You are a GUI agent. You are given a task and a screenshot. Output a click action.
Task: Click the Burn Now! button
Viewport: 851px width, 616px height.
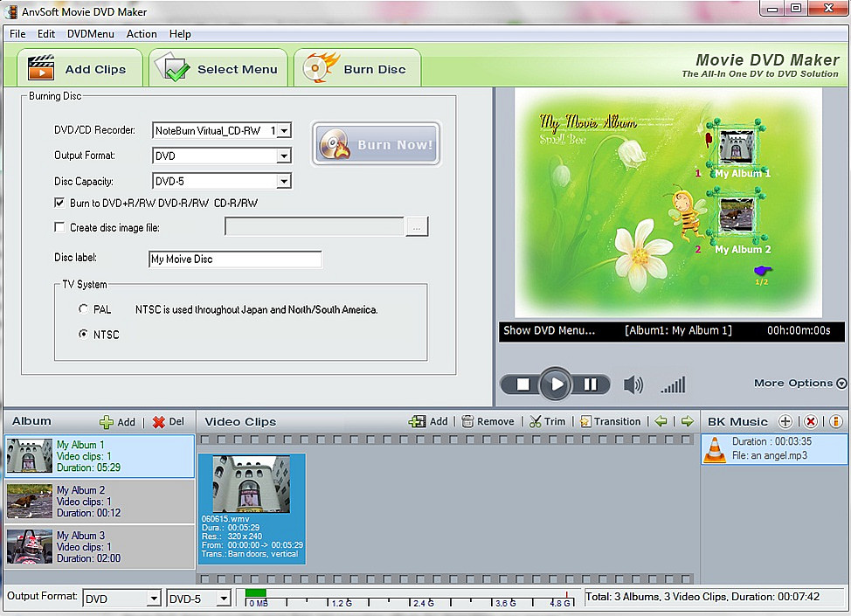[376, 144]
